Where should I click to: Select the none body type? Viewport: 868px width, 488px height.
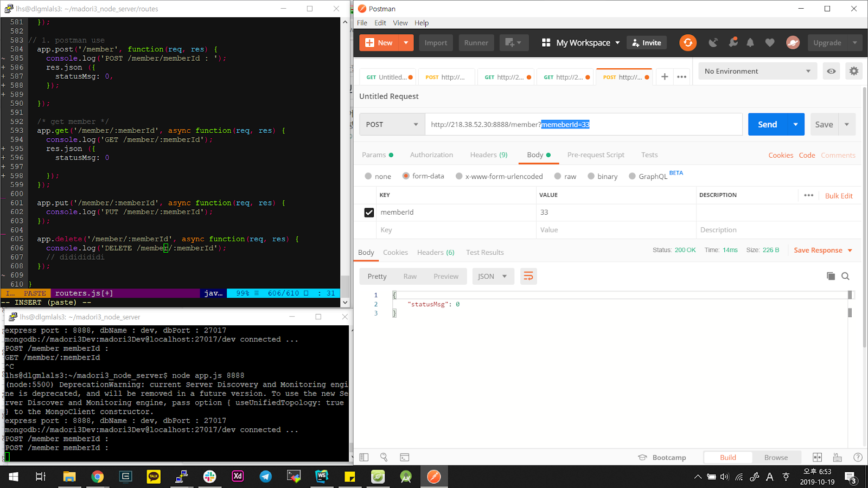[368, 176]
